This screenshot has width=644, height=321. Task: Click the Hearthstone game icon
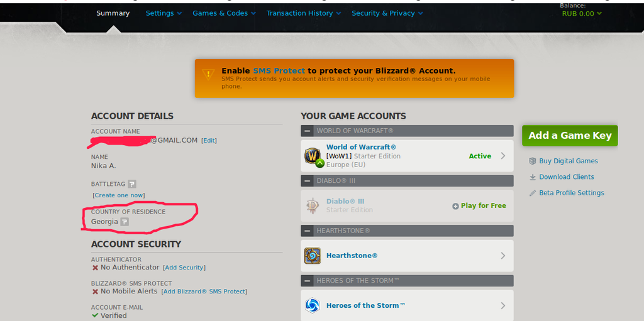tap(313, 256)
